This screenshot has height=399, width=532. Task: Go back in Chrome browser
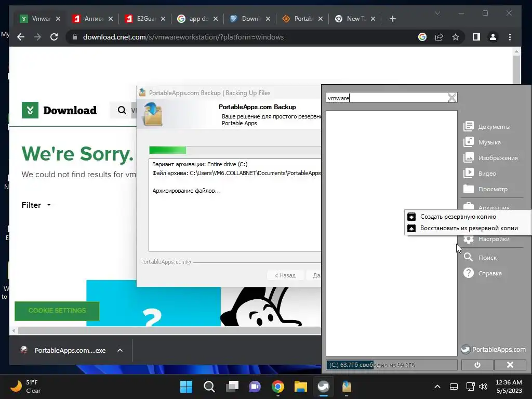(21, 37)
